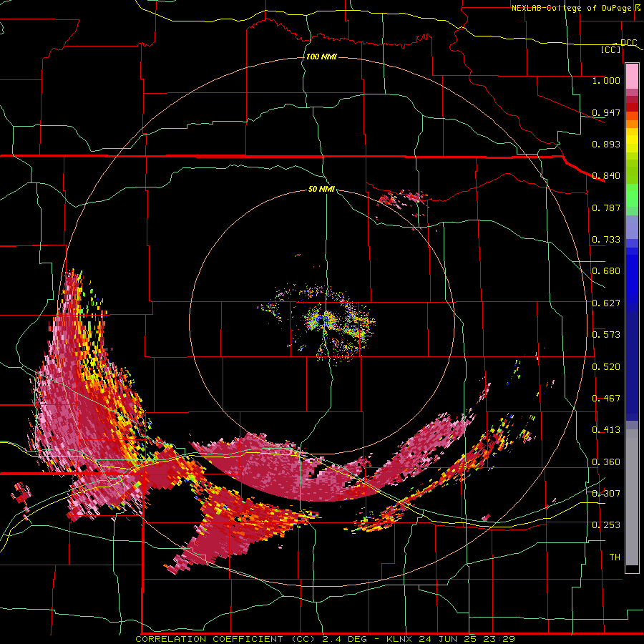644x644 pixels.
Task: Pick the orange segment of the color bar
Action: tap(632, 124)
